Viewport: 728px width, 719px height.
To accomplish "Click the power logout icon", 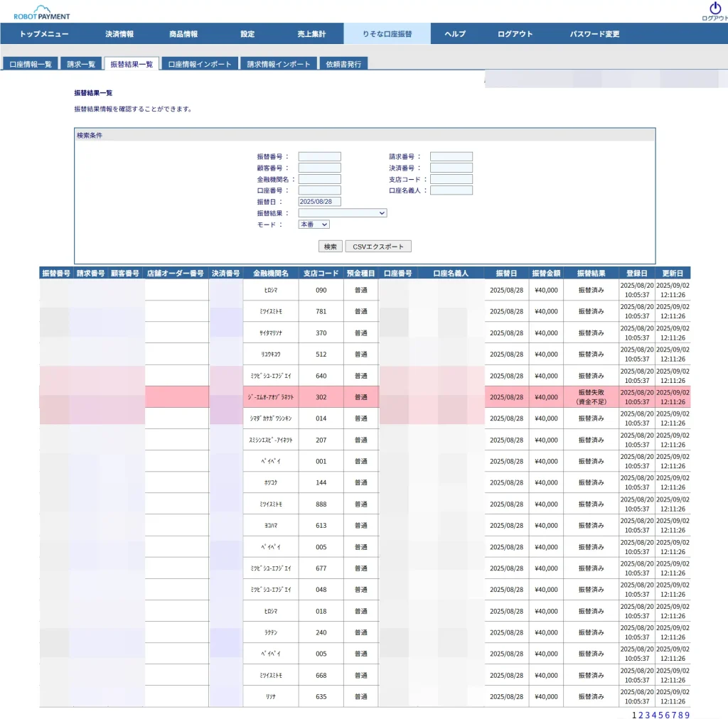I will pos(715,9).
